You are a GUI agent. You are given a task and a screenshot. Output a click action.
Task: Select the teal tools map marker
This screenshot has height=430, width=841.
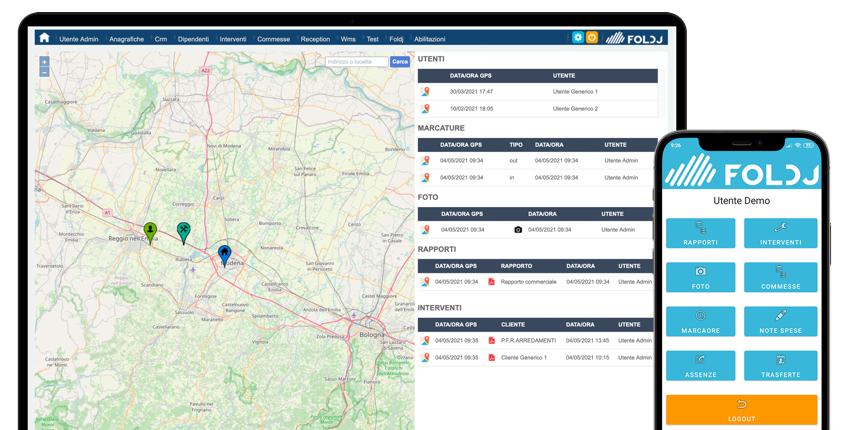tap(184, 232)
